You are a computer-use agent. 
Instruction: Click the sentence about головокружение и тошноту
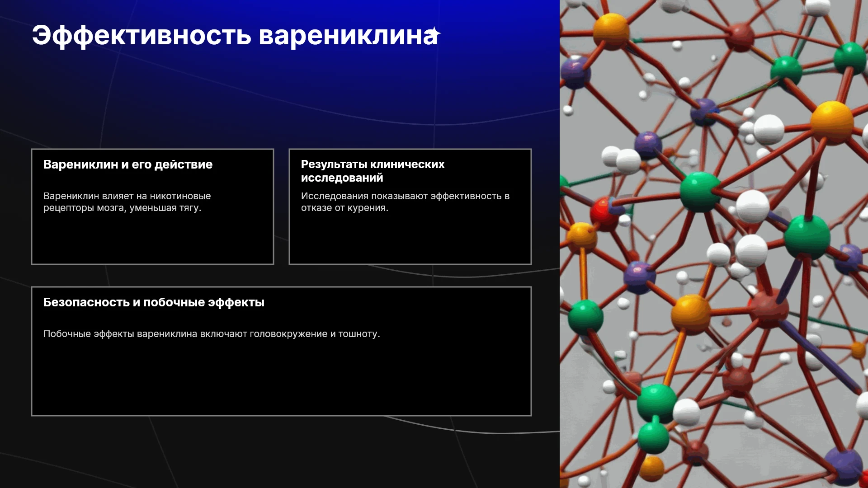click(x=212, y=334)
